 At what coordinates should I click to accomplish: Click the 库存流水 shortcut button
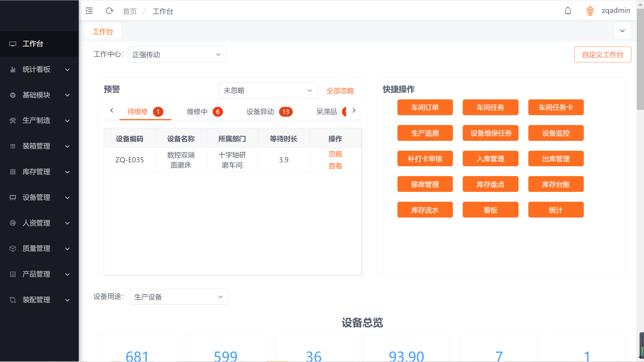click(x=425, y=210)
